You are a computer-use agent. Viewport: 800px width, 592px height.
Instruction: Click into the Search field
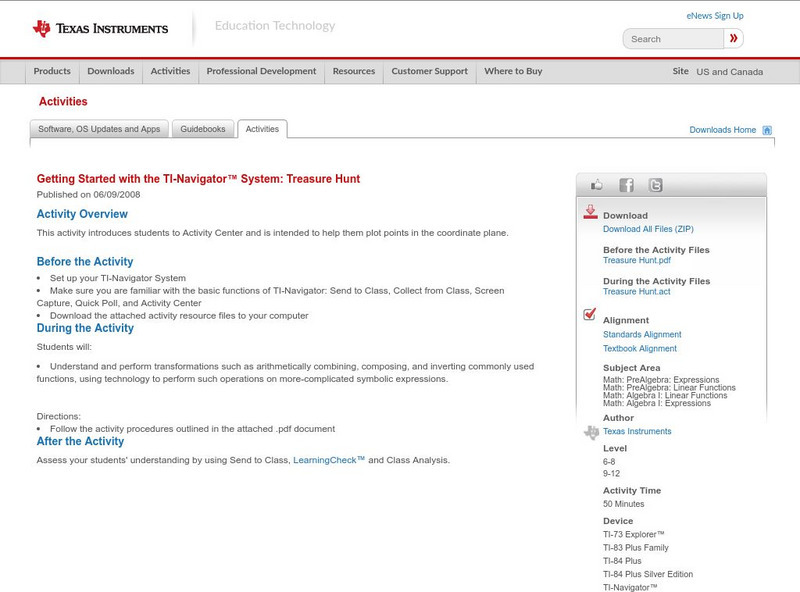pyautogui.click(x=673, y=39)
